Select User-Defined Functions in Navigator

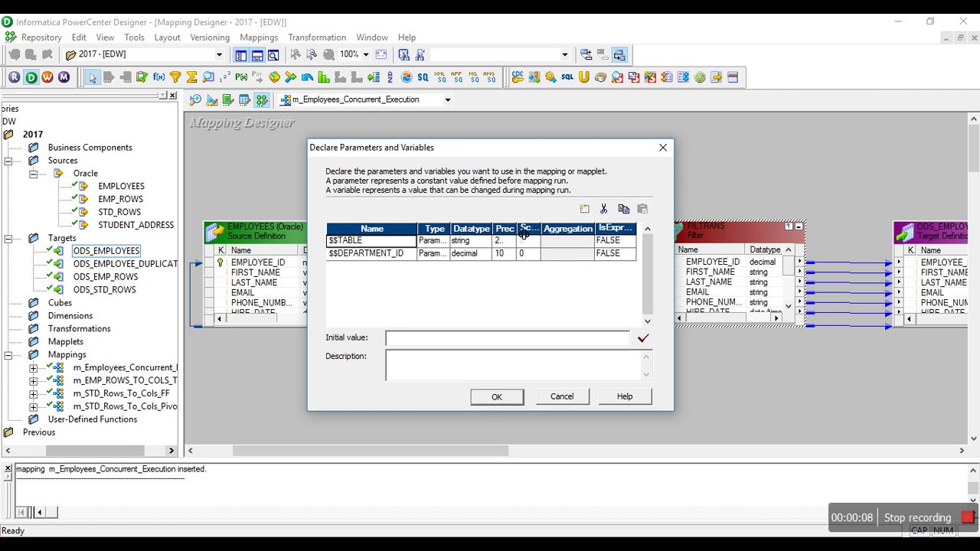coord(93,419)
